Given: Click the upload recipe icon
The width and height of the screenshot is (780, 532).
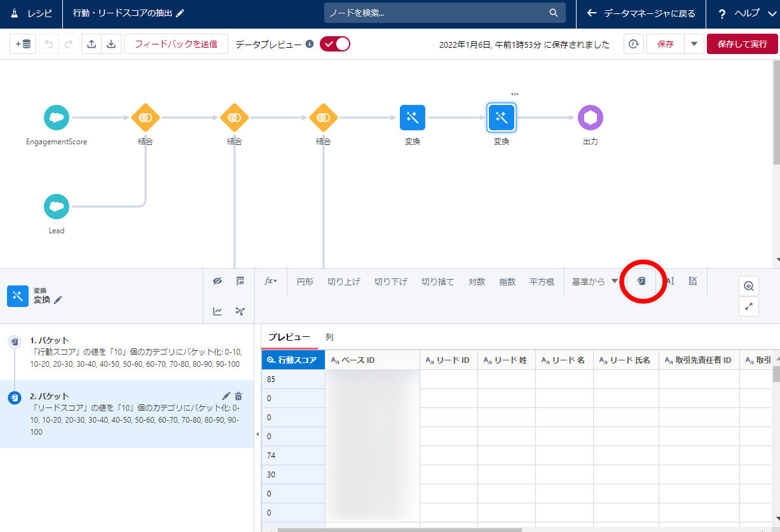Looking at the screenshot, I should click(92, 44).
